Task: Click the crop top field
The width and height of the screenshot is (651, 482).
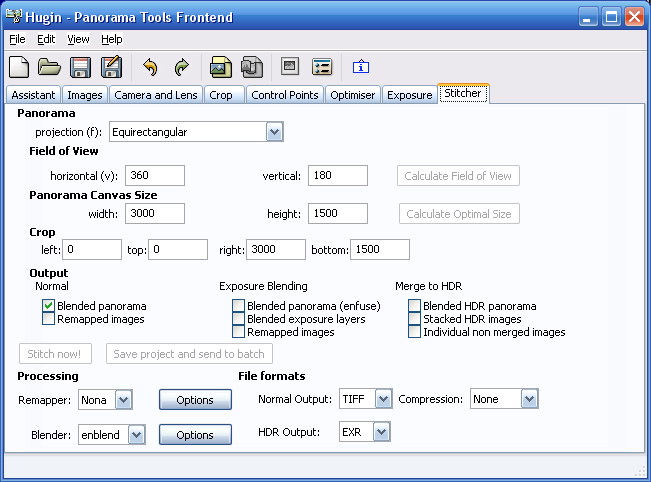Action: coord(178,250)
